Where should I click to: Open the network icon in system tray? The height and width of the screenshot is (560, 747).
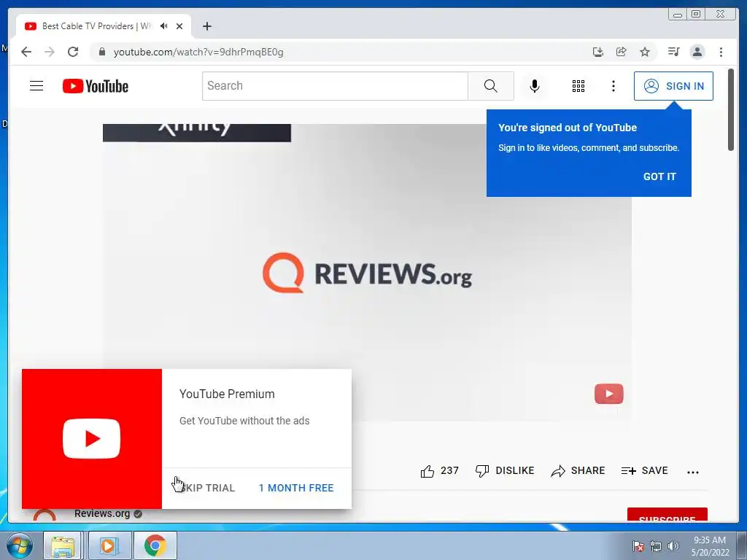tap(656, 546)
